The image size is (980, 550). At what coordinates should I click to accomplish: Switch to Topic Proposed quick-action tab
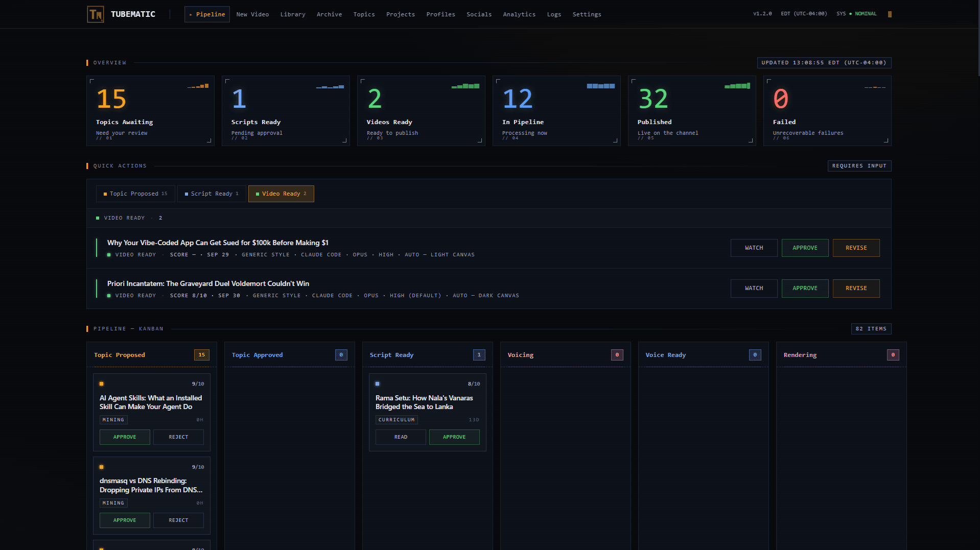(135, 194)
